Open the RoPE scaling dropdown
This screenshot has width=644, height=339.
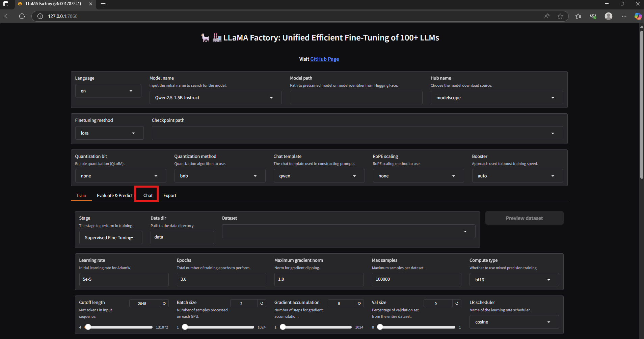tap(418, 176)
